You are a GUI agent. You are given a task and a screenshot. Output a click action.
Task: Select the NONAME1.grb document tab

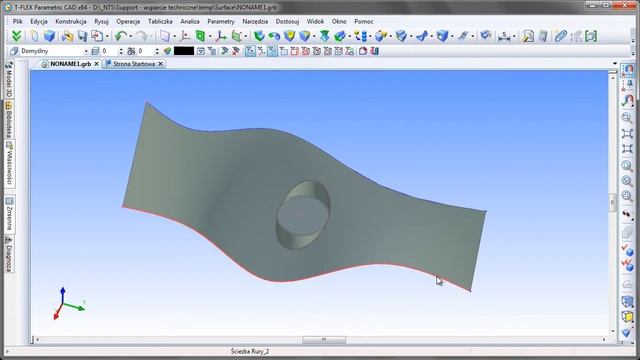(x=70, y=64)
